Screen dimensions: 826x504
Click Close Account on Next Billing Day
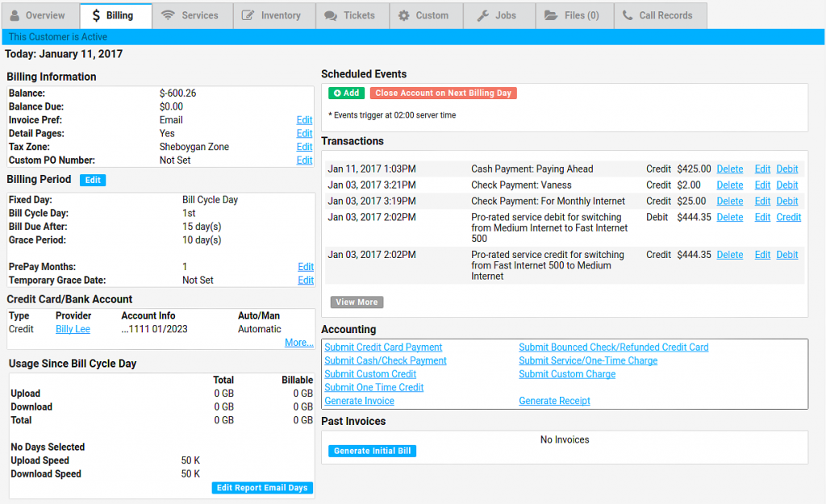444,93
